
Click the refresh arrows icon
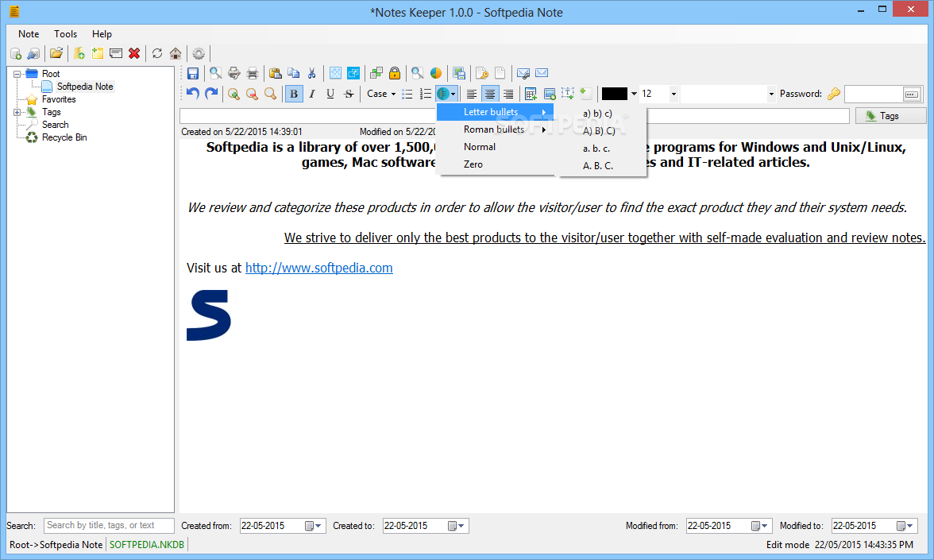157,54
